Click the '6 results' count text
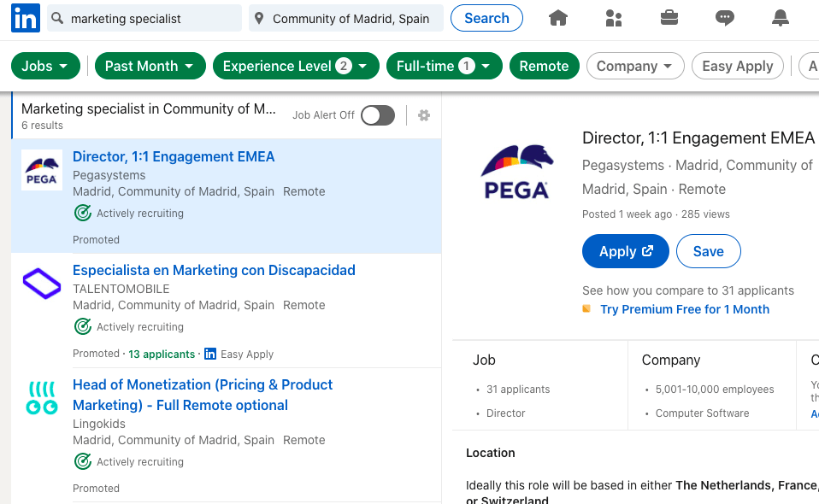This screenshot has width=819, height=504. (42, 126)
